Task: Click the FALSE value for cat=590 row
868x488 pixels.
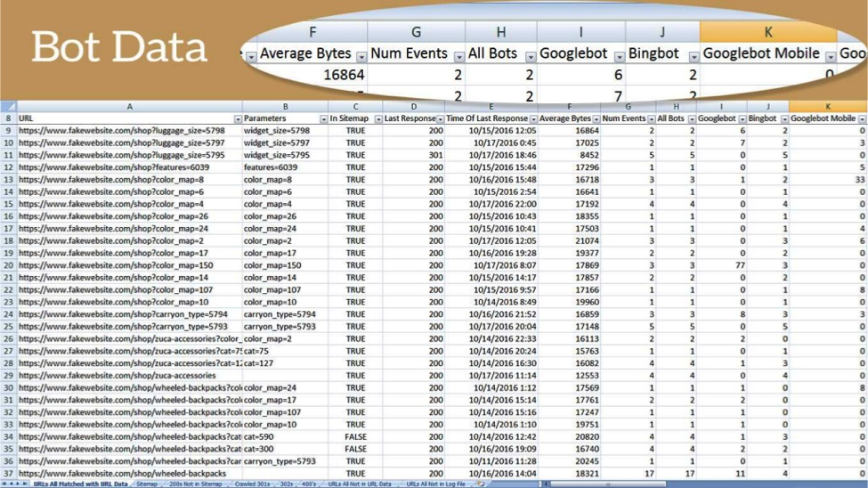Action: (x=355, y=436)
